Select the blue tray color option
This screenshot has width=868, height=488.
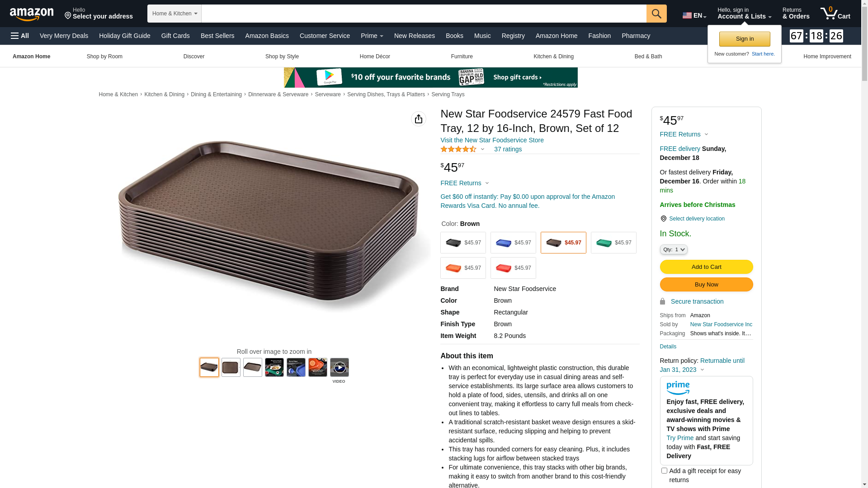click(513, 243)
